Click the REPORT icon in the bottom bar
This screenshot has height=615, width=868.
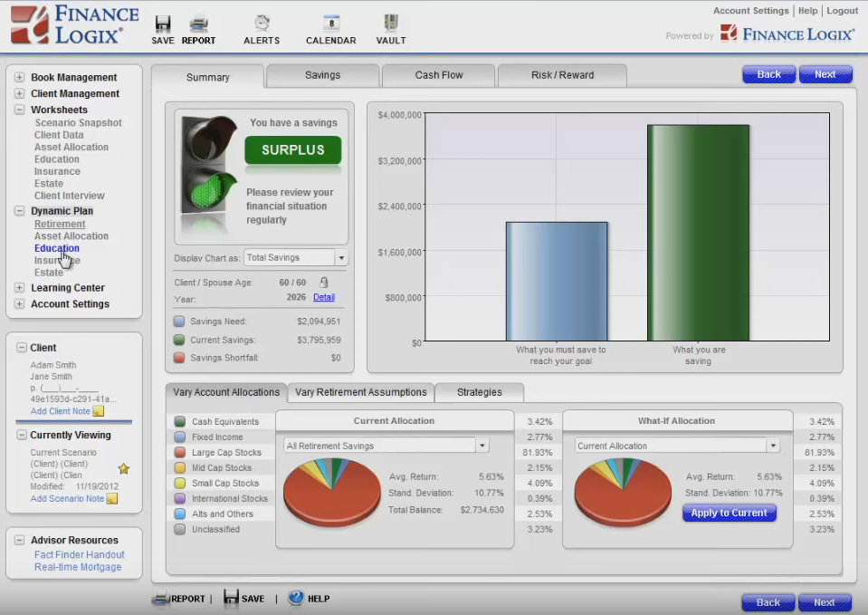(x=161, y=598)
